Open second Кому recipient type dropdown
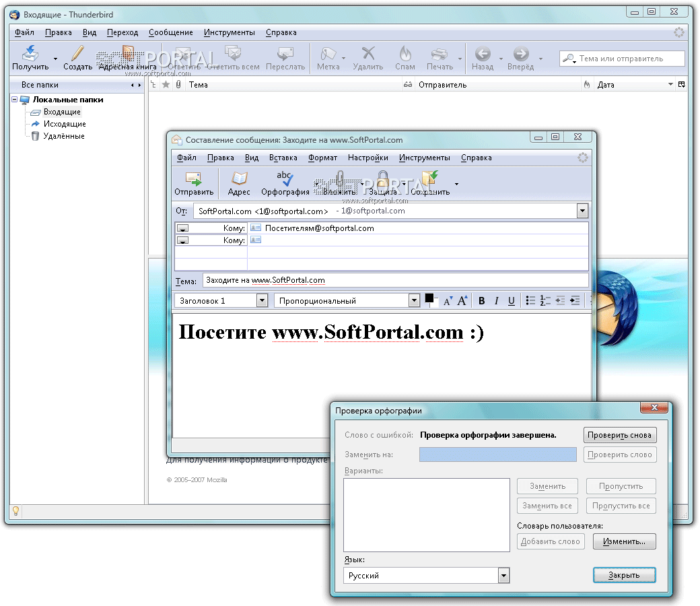The image size is (700, 606). [182, 240]
